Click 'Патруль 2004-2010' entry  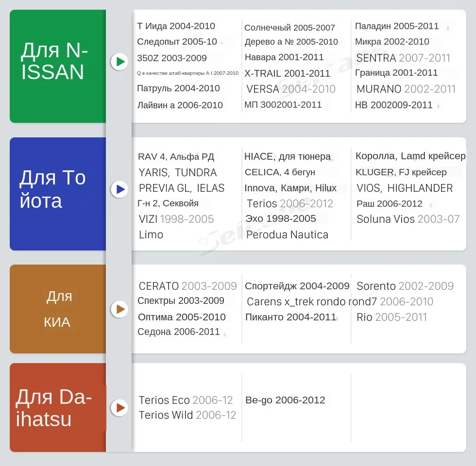179,88
